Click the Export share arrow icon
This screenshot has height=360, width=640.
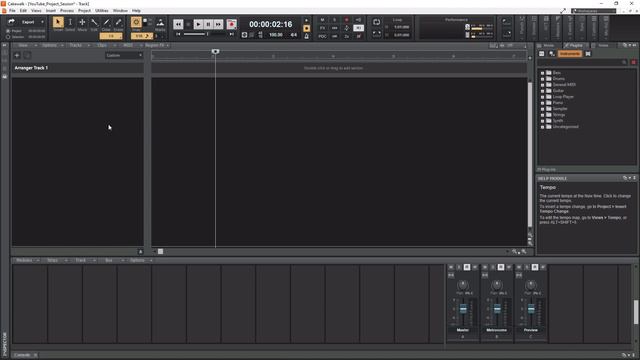(x=11, y=22)
